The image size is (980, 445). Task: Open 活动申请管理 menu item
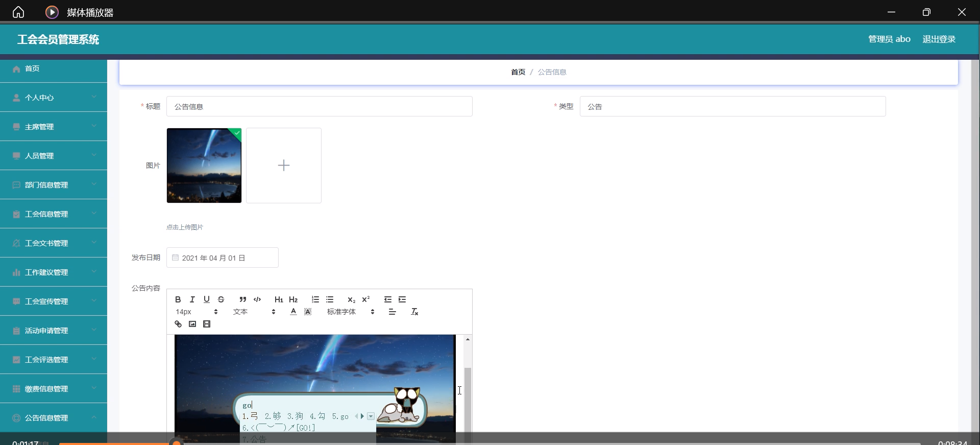click(x=54, y=331)
